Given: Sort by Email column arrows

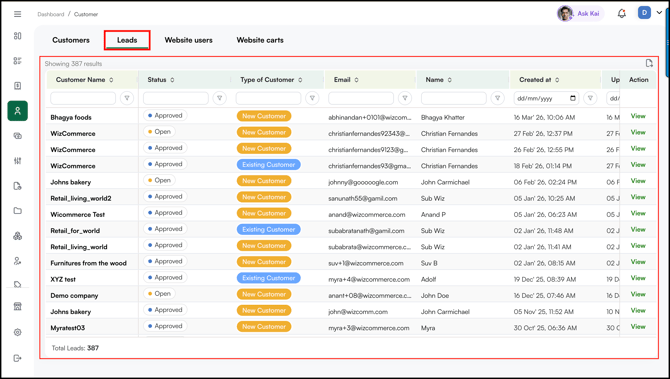Looking at the screenshot, I should tap(356, 80).
